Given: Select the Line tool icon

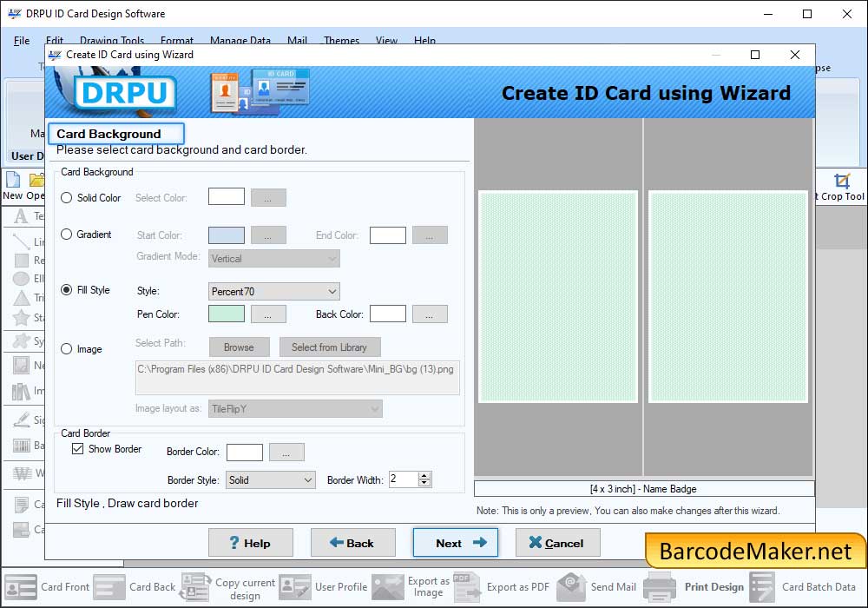Looking at the screenshot, I should tap(21, 241).
